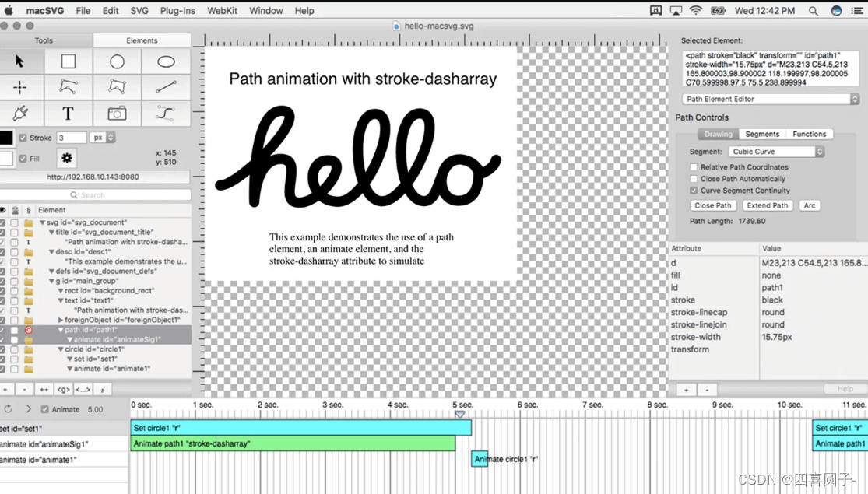Click the target icon on the path1 row
The height and width of the screenshot is (494, 868).
[28, 330]
